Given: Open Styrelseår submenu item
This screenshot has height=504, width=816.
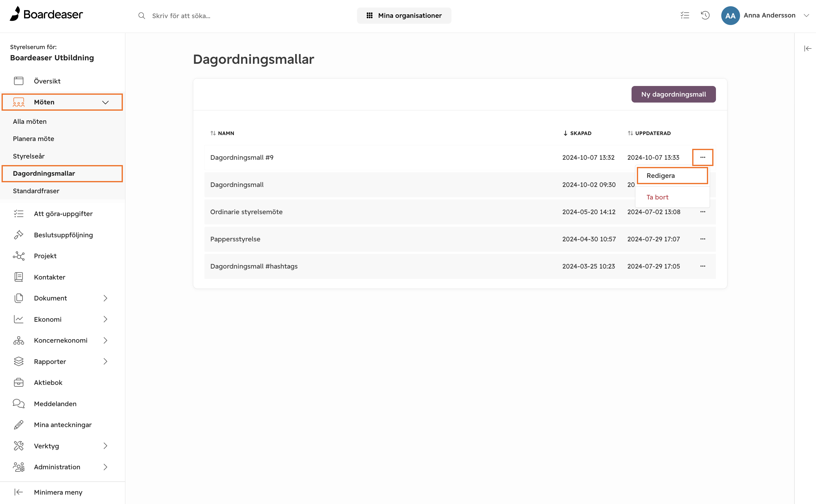Looking at the screenshot, I should (29, 156).
